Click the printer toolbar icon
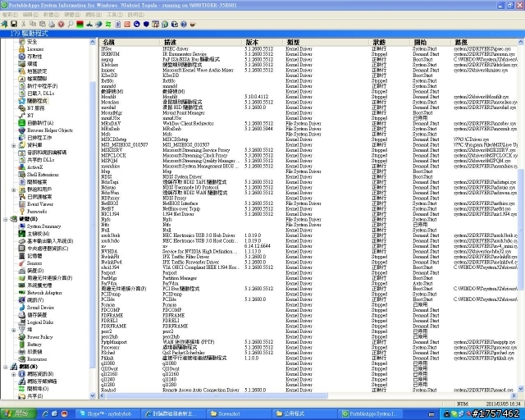525x420 pixels. pyautogui.click(x=52, y=24)
